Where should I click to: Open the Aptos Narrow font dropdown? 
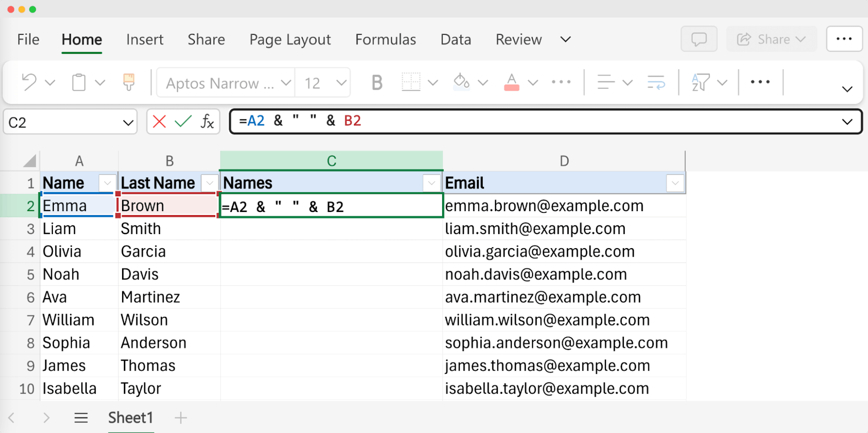click(x=225, y=83)
